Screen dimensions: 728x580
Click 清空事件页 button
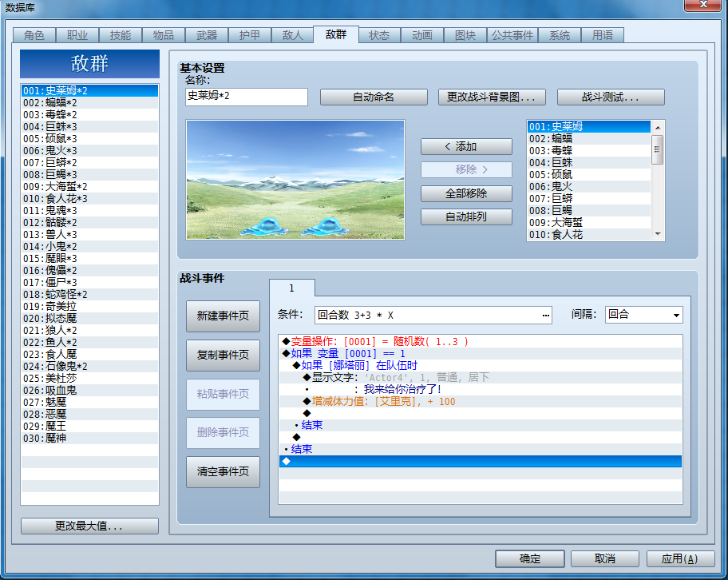[x=223, y=471]
